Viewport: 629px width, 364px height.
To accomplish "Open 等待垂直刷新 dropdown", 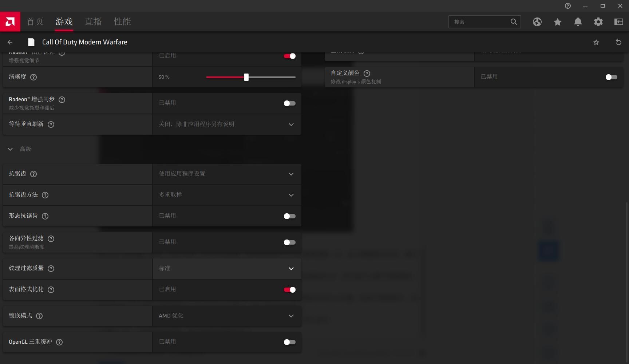I will [227, 124].
